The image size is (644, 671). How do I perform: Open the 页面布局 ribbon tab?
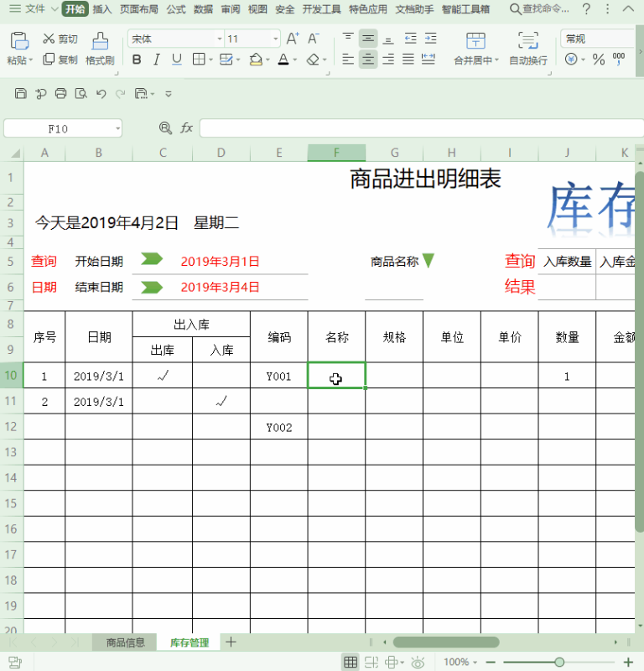(x=139, y=9)
